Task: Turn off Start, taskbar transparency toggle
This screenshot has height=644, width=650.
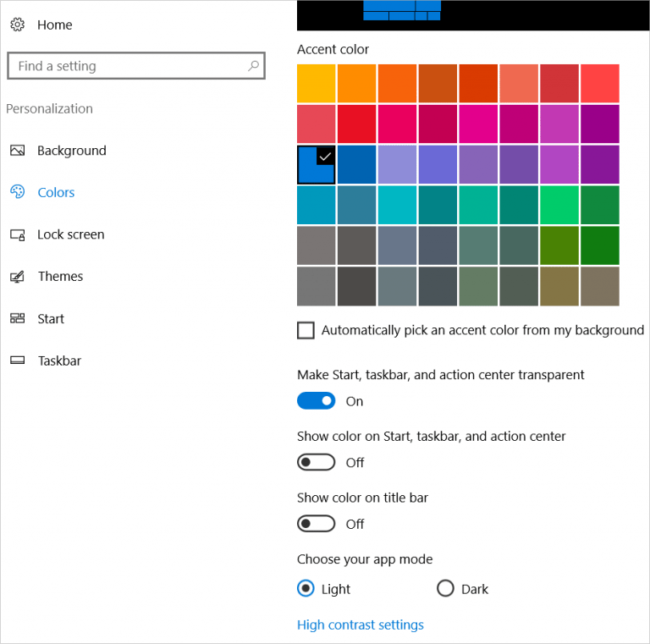Action: coord(316,401)
